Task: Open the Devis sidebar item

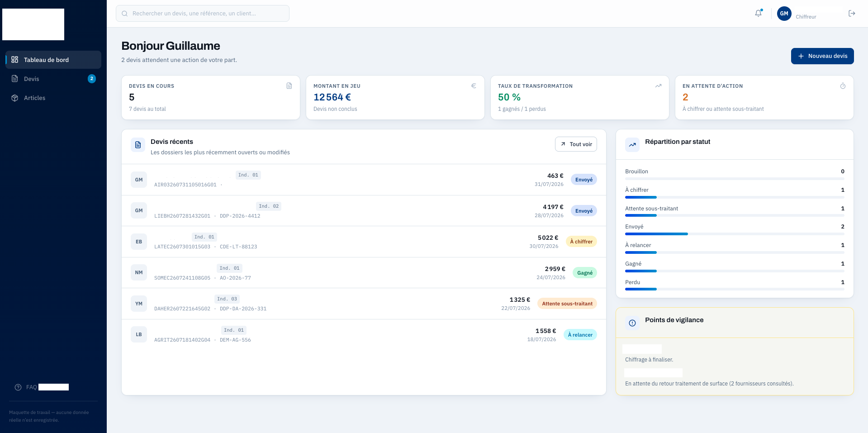Action: click(53, 79)
